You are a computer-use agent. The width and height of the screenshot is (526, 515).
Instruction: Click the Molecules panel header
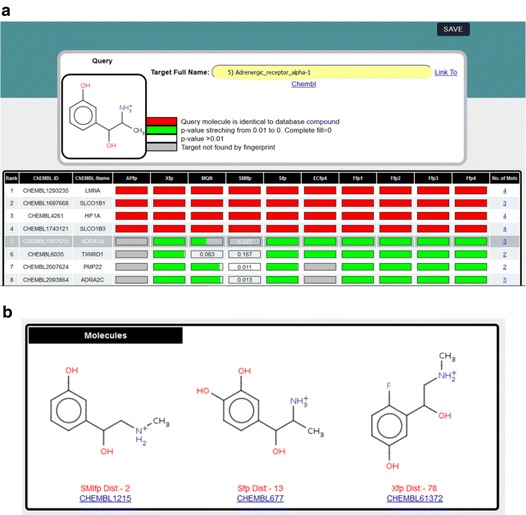(106, 336)
